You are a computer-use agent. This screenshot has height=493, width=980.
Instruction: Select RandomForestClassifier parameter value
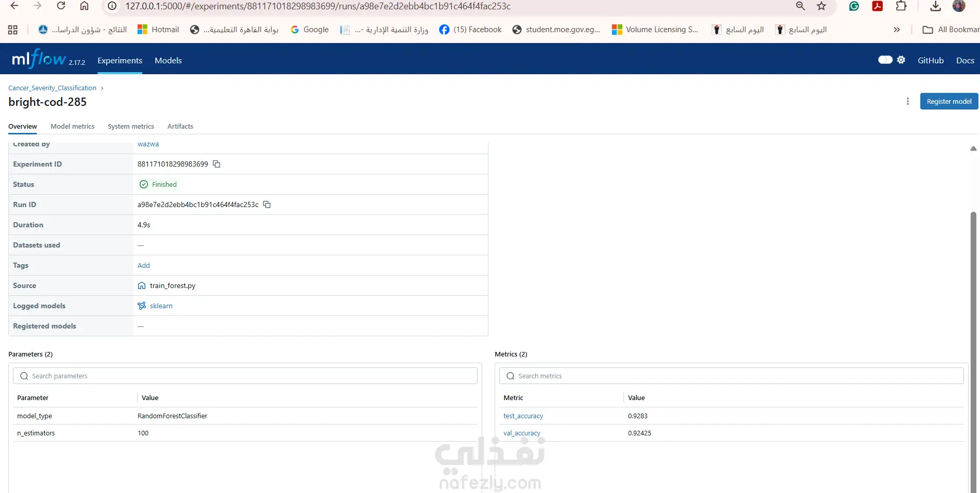[x=172, y=416]
